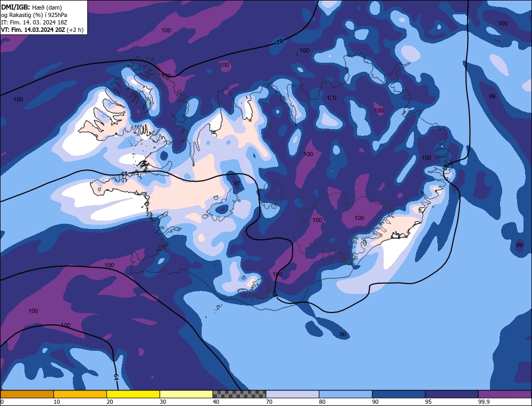Image resolution: width=532 pixels, height=406 pixels.
Task: Click the valid time 'VT: Fim. 14.03.2024 20Z (+2 h)'
Action: tap(42, 30)
